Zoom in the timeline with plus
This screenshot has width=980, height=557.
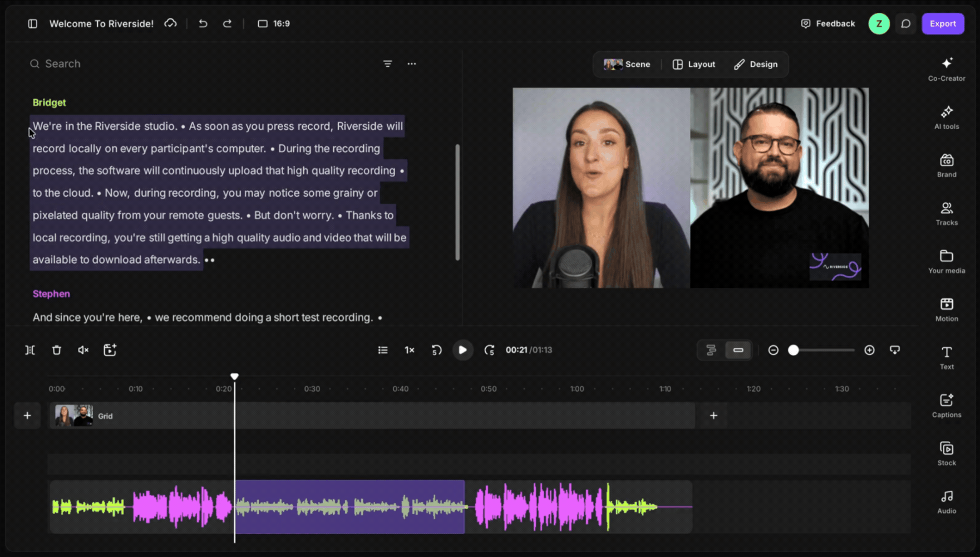pyautogui.click(x=869, y=350)
